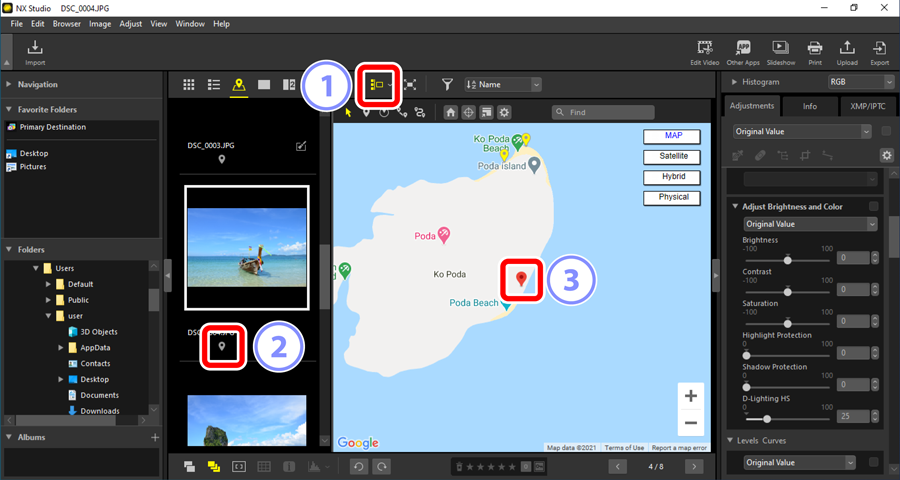Expand the Histogram panel
Screen dimensions: 900x480
point(734,82)
